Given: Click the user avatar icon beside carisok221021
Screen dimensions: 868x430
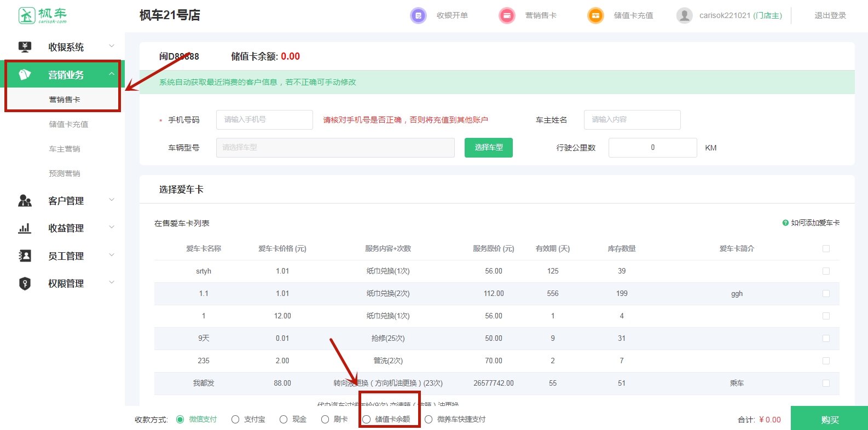Looking at the screenshot, I should (x=684, y=15).
